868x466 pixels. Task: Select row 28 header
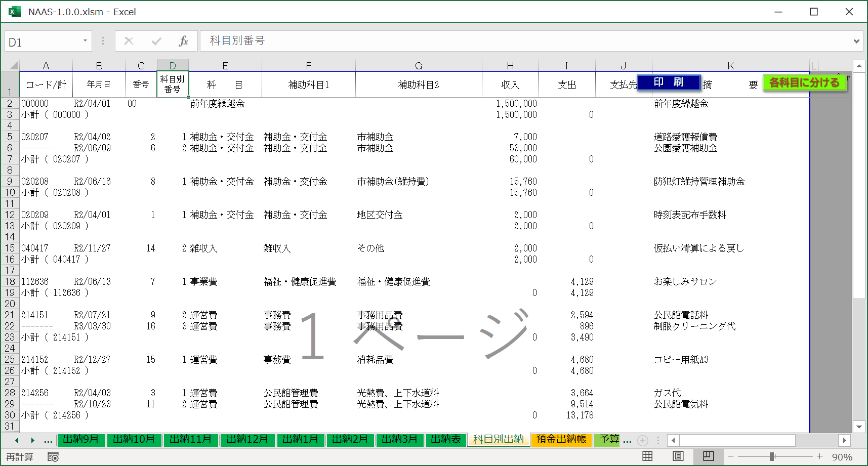[x=10, y=393]
